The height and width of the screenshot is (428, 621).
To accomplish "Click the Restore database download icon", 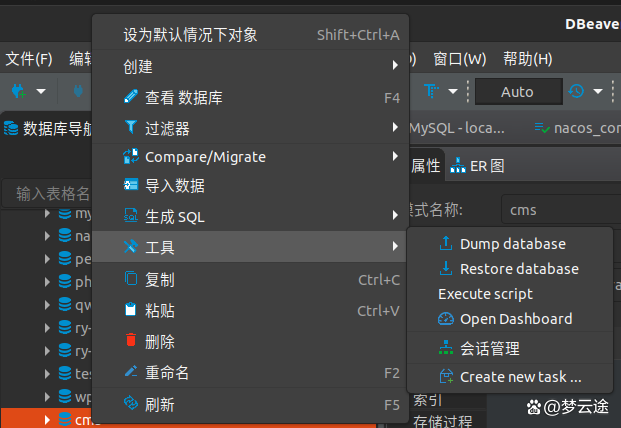I will pyautogui.click(x=446, y=268).
